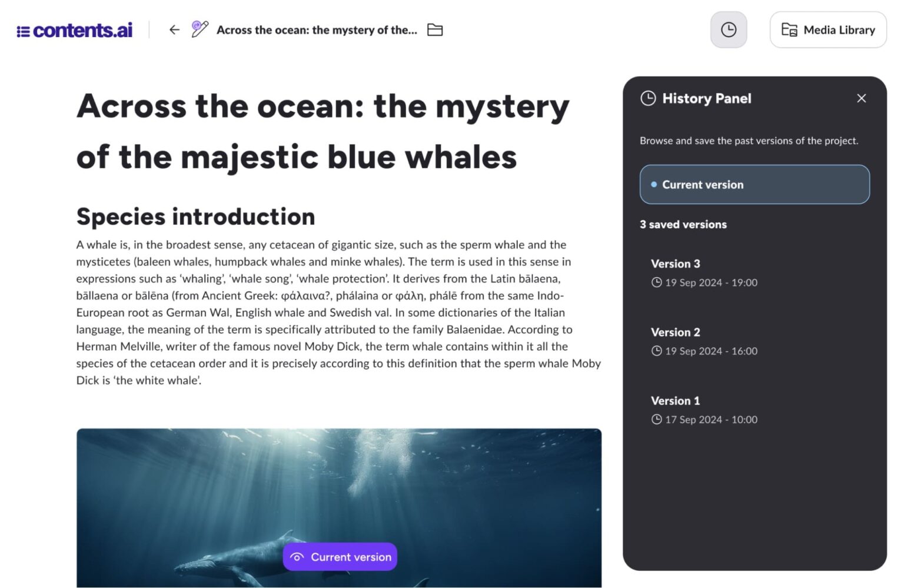
Task: Close the History Panel
Action: 861,98
